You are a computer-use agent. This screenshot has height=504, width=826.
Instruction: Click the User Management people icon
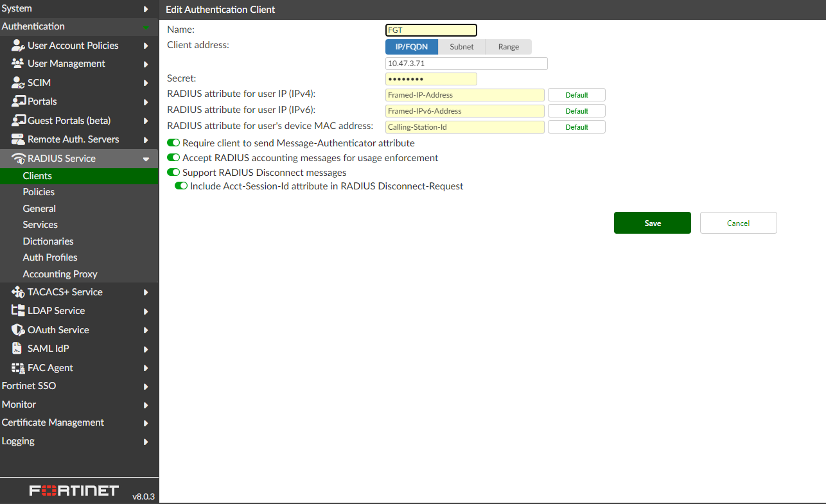(18, 64)
